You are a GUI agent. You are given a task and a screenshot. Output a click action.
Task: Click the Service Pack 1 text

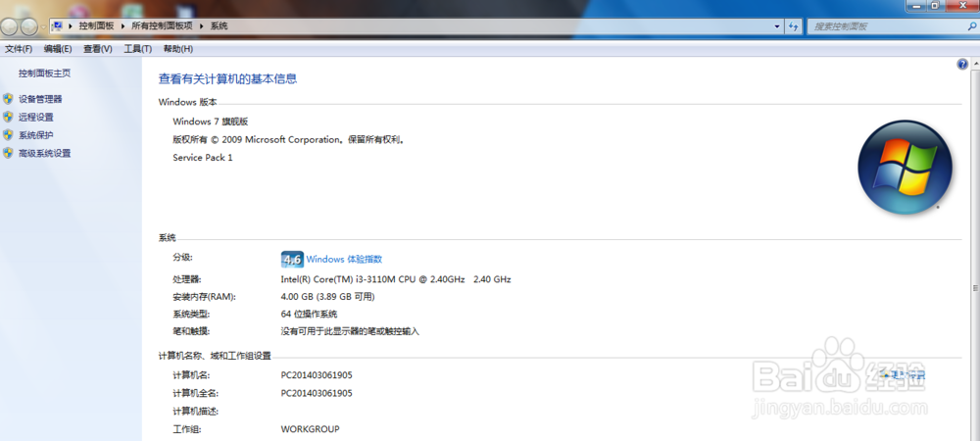[x=203, y=158]
